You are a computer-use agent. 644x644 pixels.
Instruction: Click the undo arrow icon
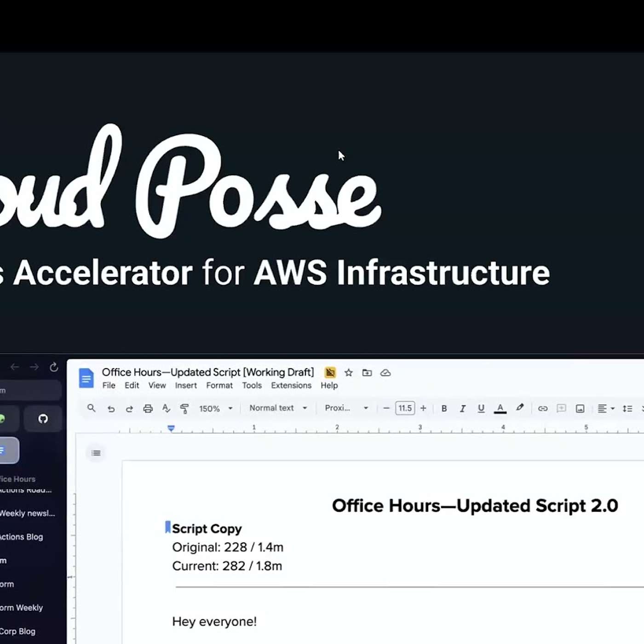click(111, 408)
